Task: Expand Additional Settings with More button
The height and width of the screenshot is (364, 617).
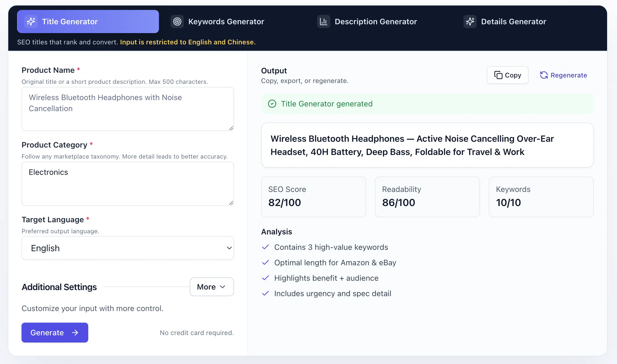Action: (x=211, y=287)
